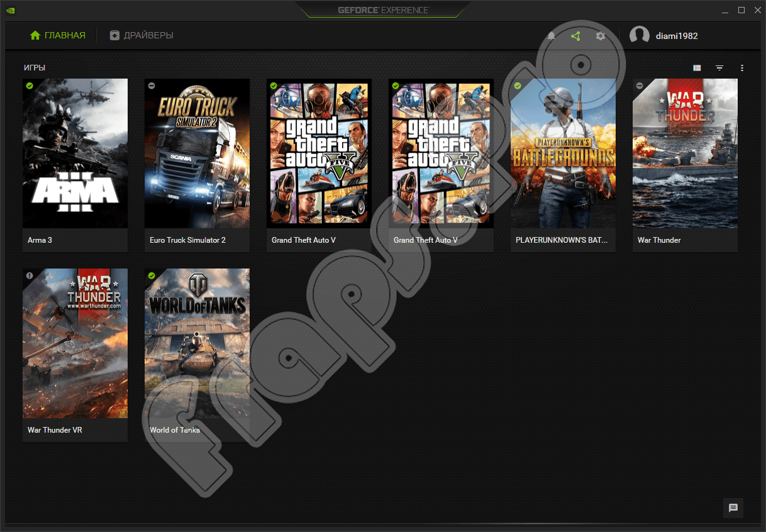
Task: Switch to the Драйверы tab
Action: pyautogui.click(x=142, y=36)
